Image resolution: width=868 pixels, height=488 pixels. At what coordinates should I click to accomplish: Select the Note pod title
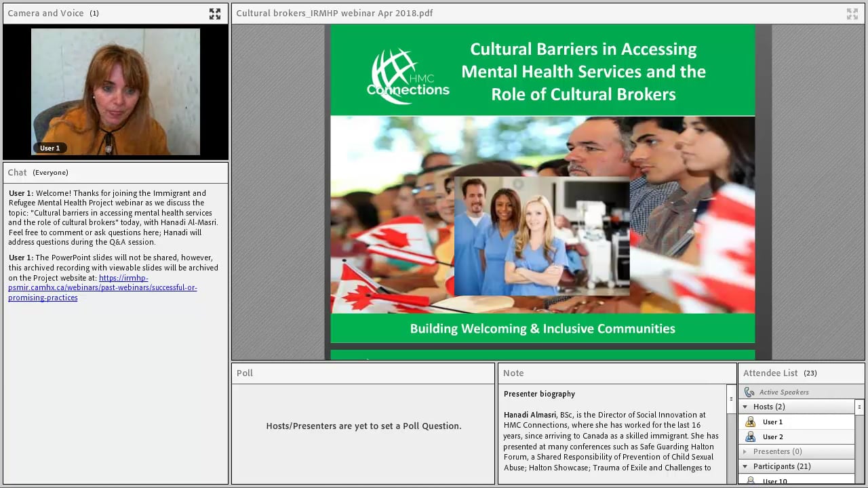(x=513, y=373)
